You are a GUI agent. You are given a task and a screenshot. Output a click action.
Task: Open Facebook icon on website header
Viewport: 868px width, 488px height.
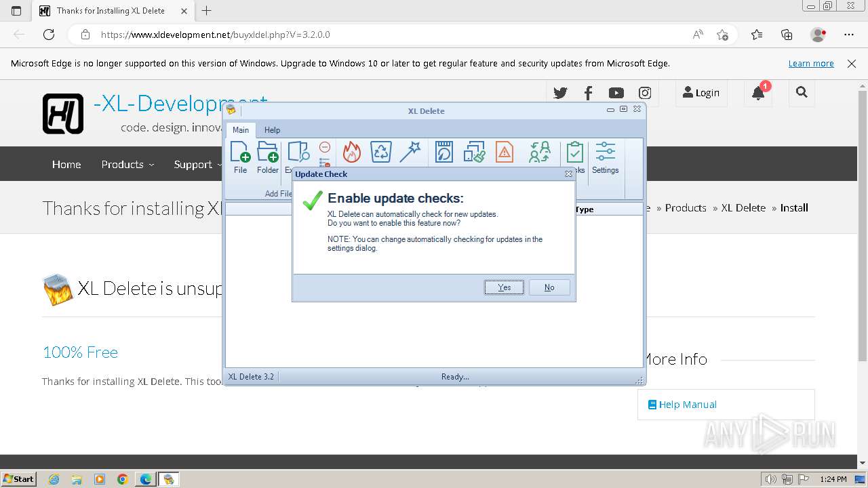[588, 93]
